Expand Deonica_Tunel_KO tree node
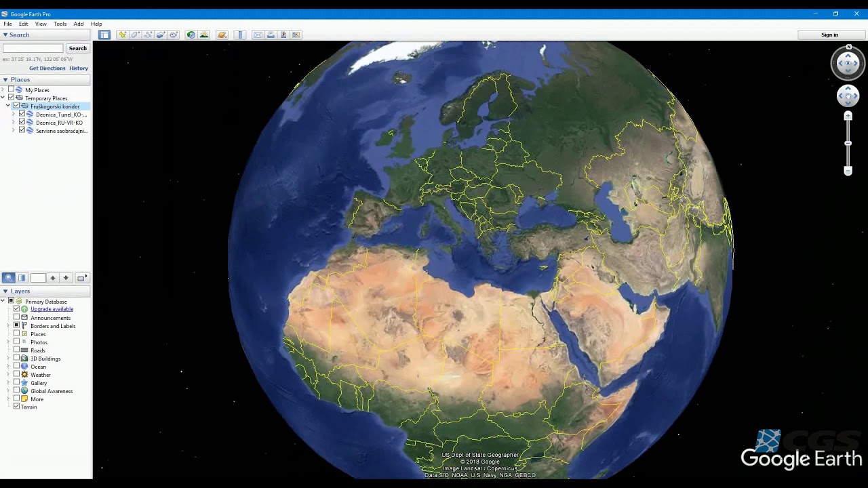The height and width of the screenshot is (488, 868). (x=14, y=114)
